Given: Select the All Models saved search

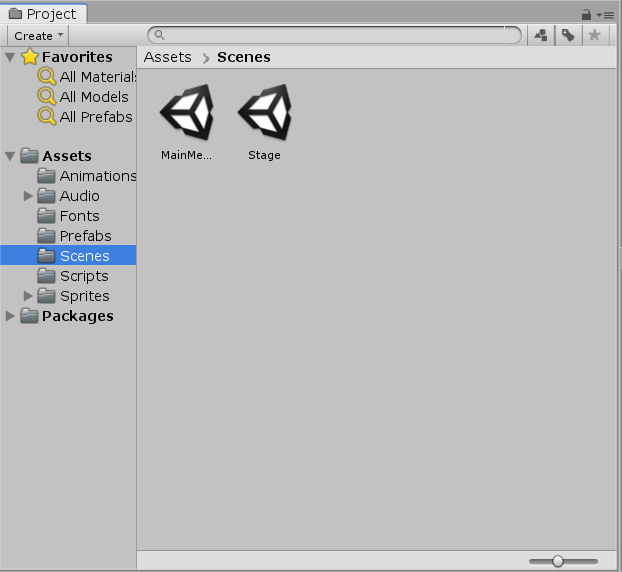Looking at the screenshot, I should pos(68,97).
